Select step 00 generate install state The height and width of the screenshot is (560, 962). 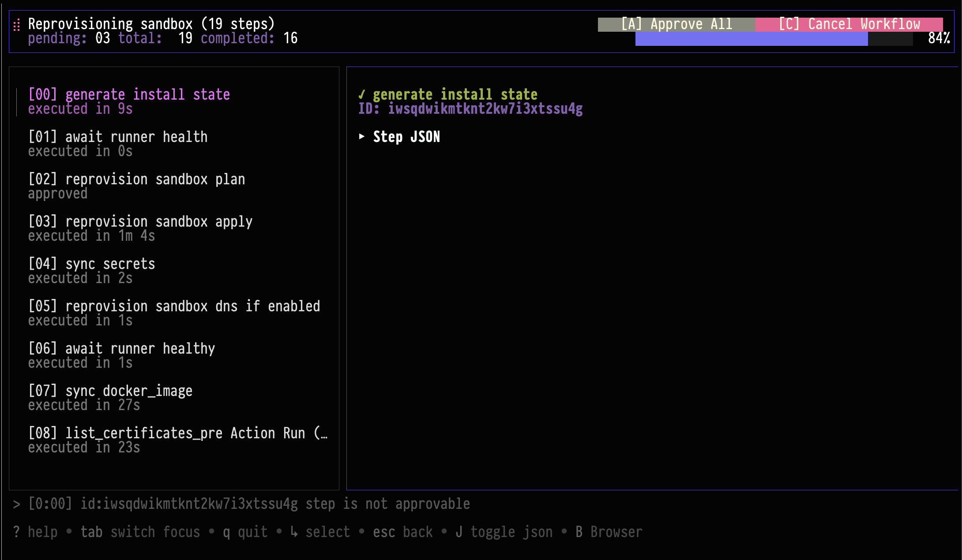(x=129, y=94)
